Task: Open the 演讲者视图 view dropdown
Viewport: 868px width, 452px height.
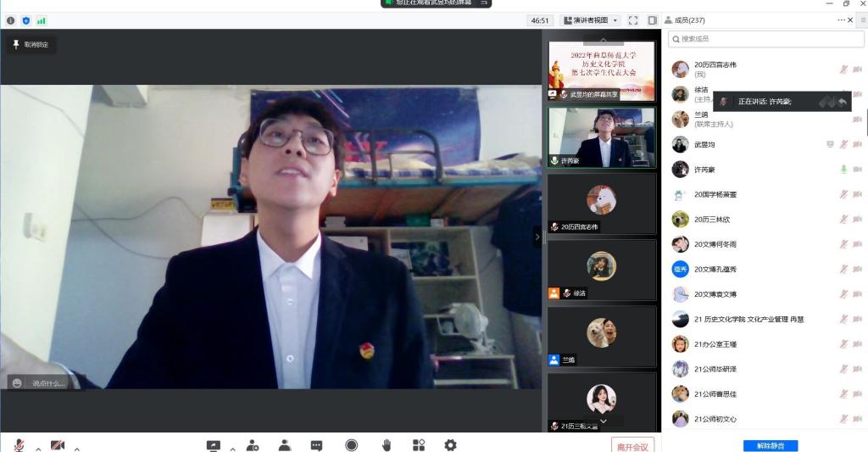Action: [x=591, y=20]
